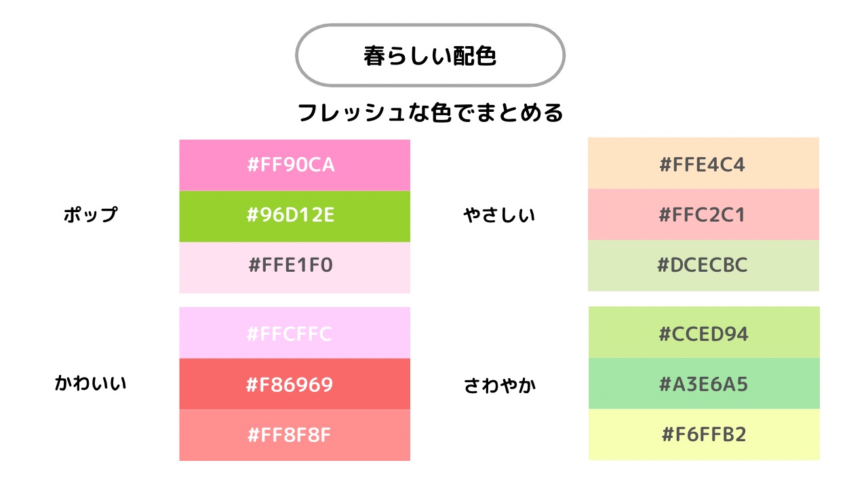This screenshot has width=868, height=488.
Task: Pick the lavender pink #FFCFFC swatch
Action: pos(294,333)
